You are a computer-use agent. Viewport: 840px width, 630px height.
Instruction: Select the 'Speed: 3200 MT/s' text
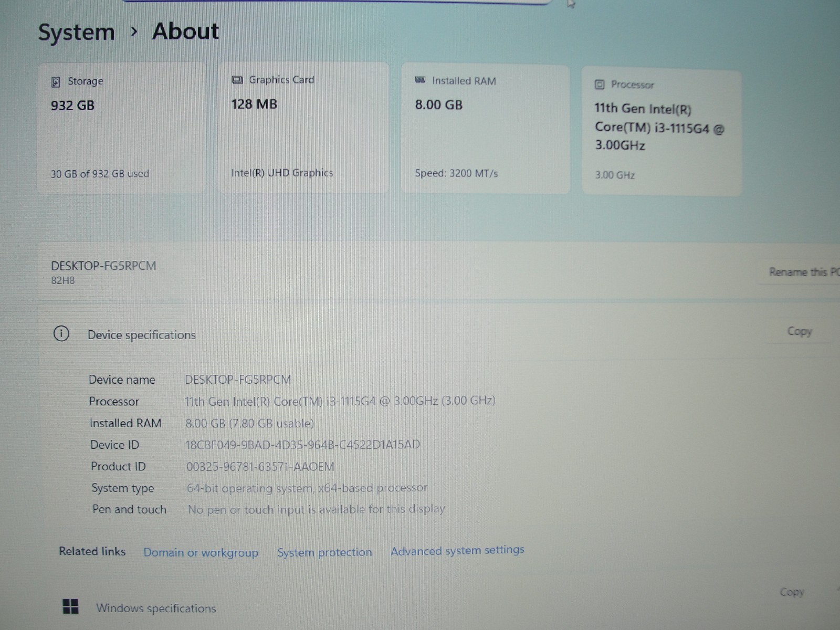point(456,173)
